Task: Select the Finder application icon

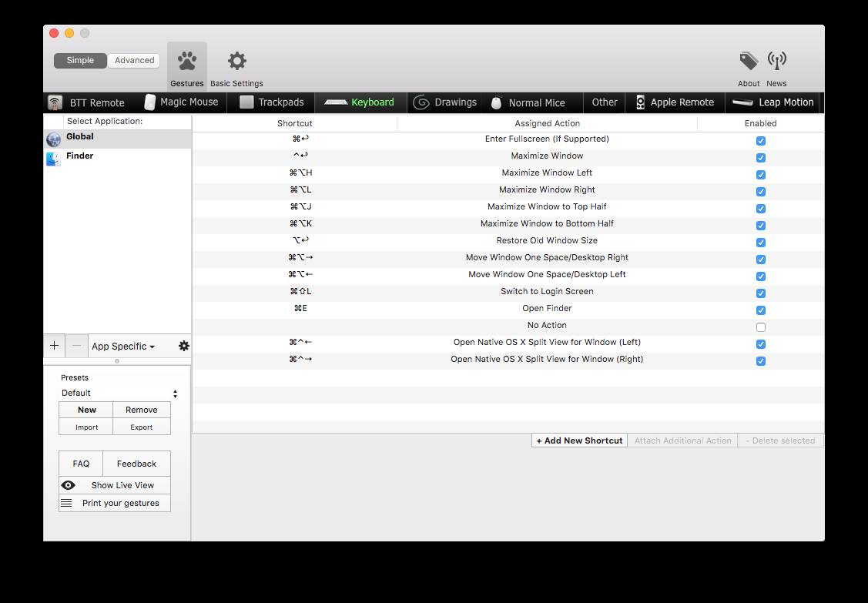Action: [53, 159]
